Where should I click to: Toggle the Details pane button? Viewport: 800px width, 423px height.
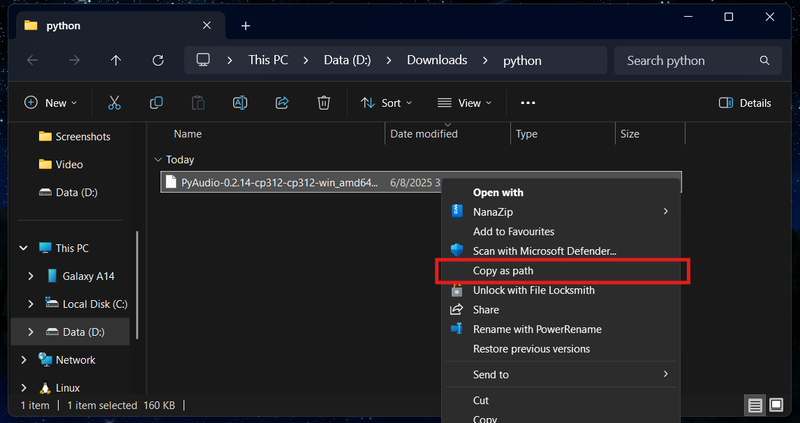(x=745, y=103)
